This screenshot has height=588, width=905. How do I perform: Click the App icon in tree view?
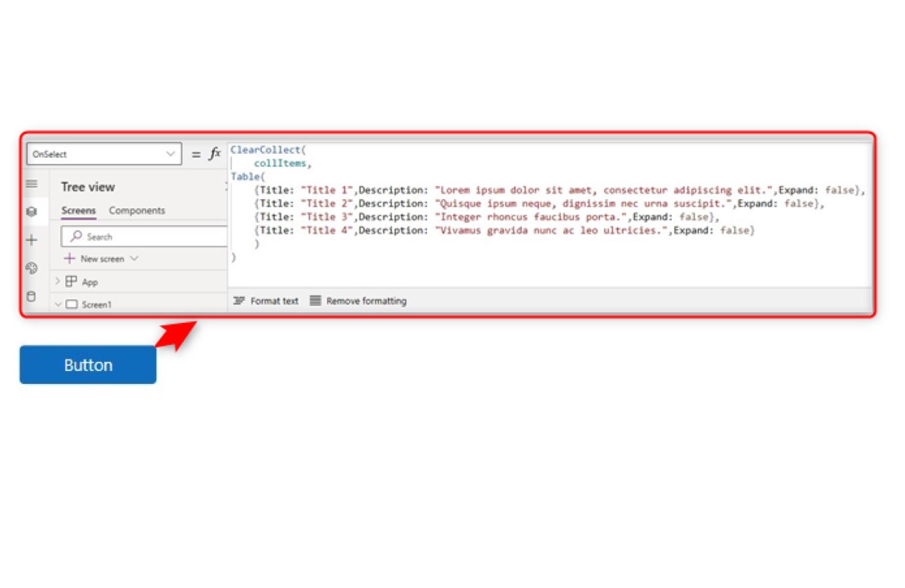[72, 282]
